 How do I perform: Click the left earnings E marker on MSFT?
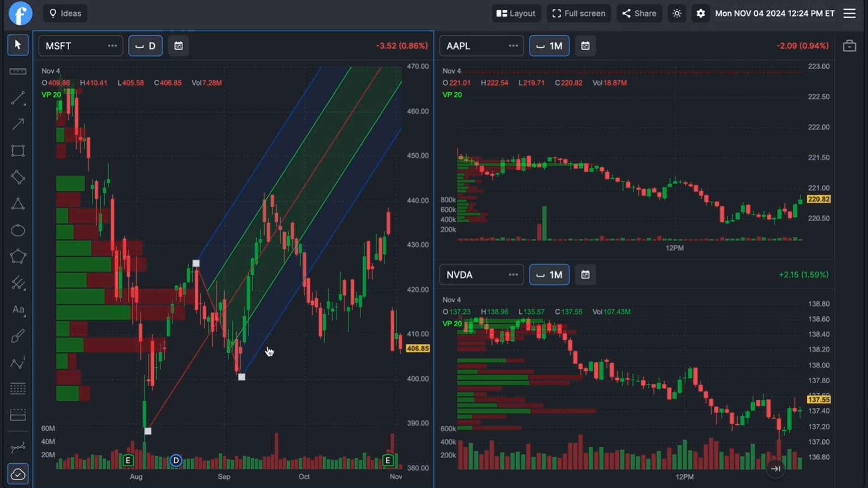(x=128, y=460)
